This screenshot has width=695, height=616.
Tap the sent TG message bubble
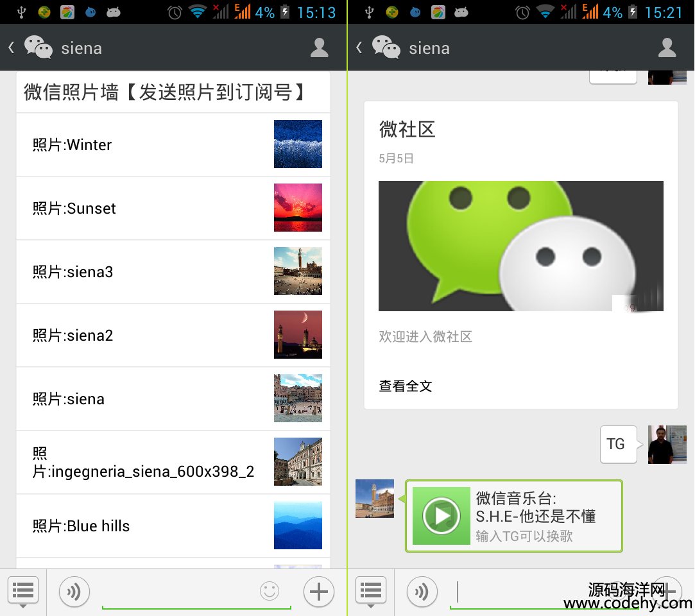coord(619,445)
